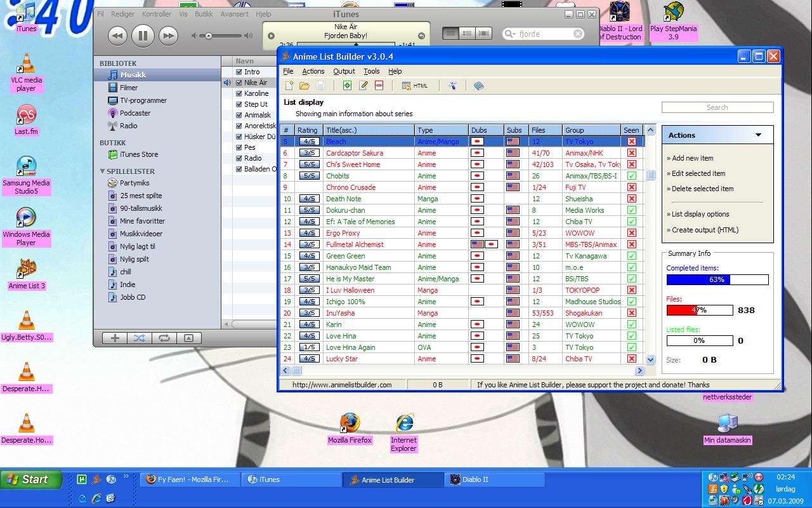Open a list file via the folder toolbar icon

[304, 86]
